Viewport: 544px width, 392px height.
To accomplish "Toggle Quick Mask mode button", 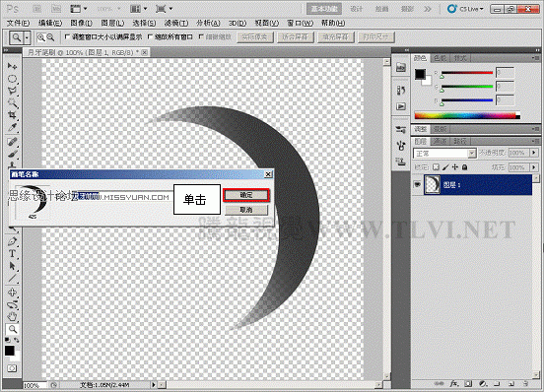I will 12,368.
